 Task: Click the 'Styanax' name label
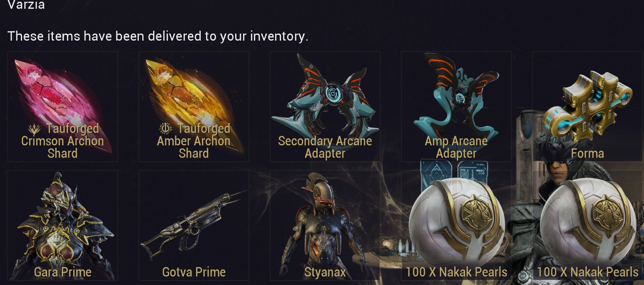(x=325, y=272)
